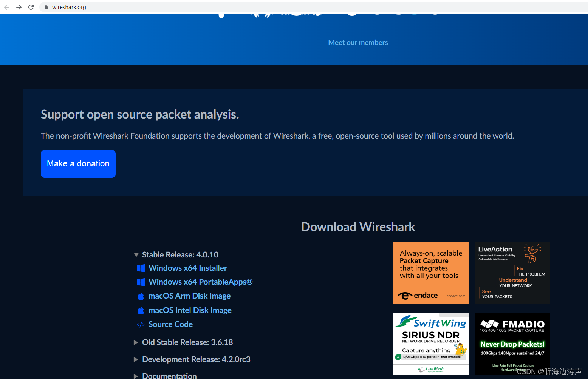Open the FMADIO packet capture banner
588x379 pixels.
point(512,344)
